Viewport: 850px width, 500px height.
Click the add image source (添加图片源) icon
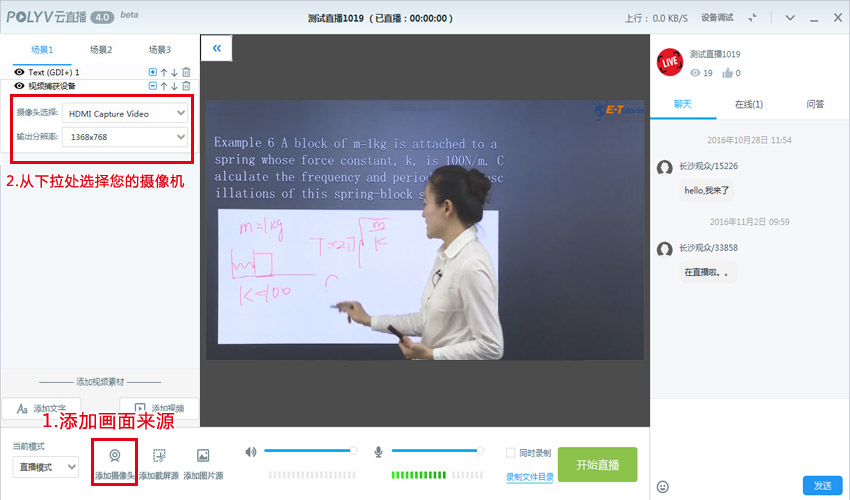coord(203,456)
